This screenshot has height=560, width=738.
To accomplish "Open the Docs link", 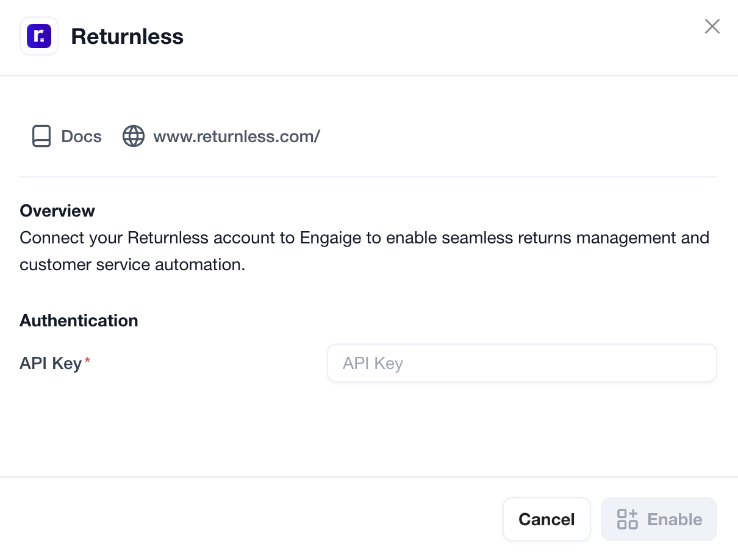I will [x=66, y=136].
